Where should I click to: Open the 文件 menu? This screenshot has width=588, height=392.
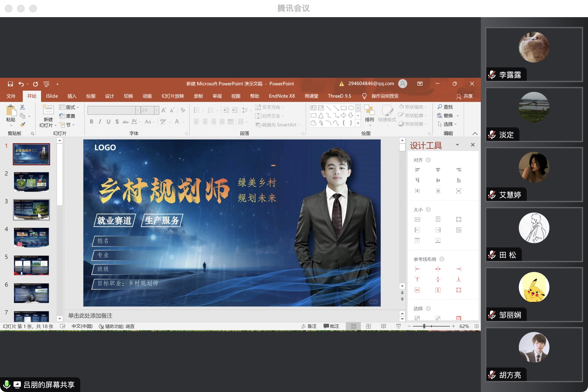click(x=11, y=96)
